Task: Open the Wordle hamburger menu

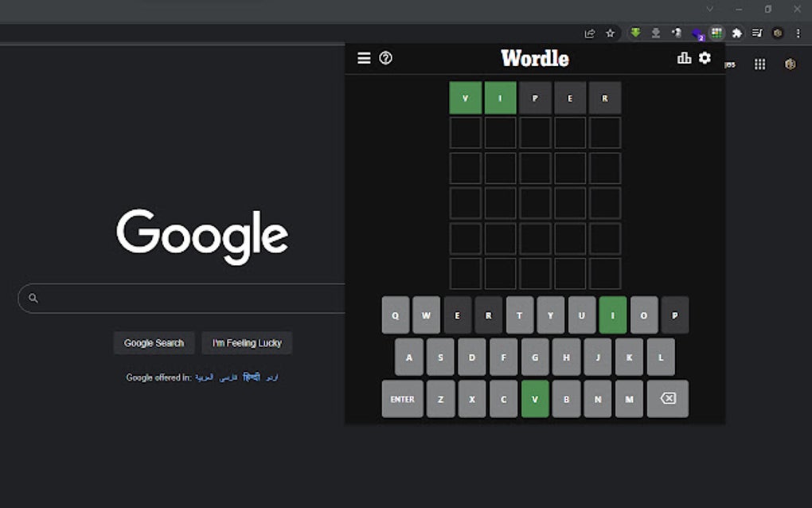Action: coord(364,58)
